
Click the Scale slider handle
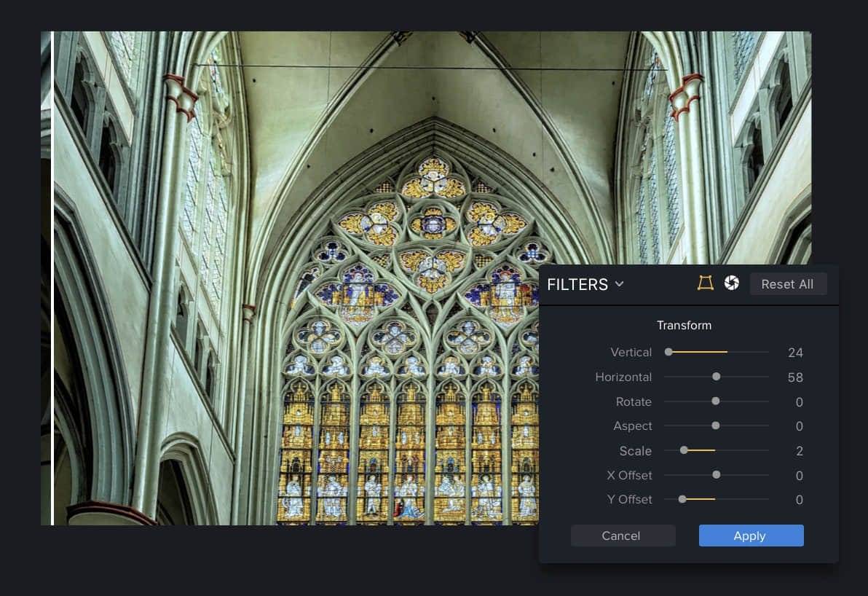684,450
